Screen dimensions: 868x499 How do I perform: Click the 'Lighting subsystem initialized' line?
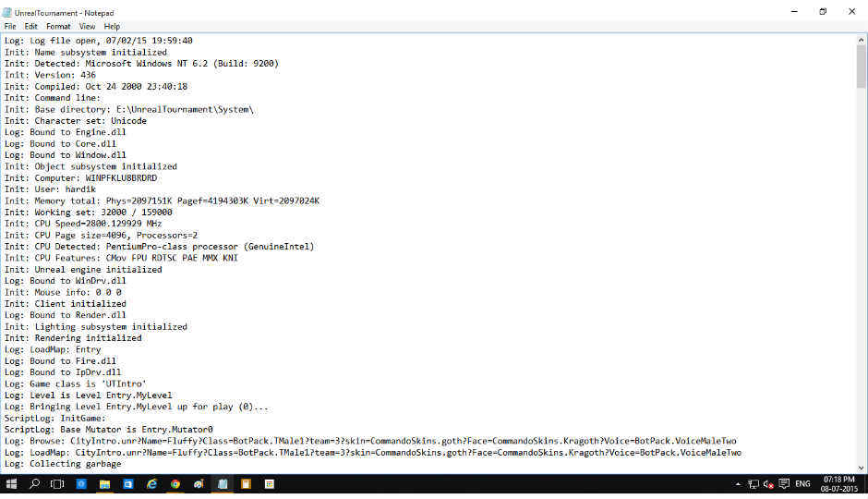pyautogui.click(x=96, y=326)
